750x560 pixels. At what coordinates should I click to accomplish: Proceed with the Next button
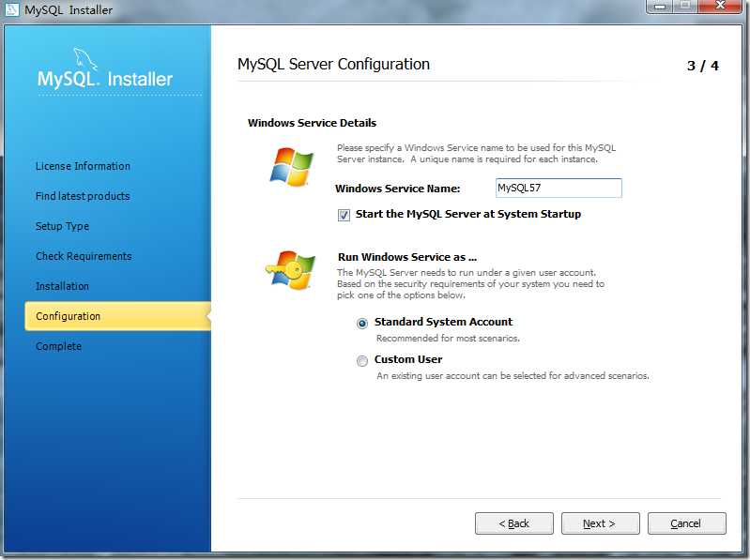601,523
